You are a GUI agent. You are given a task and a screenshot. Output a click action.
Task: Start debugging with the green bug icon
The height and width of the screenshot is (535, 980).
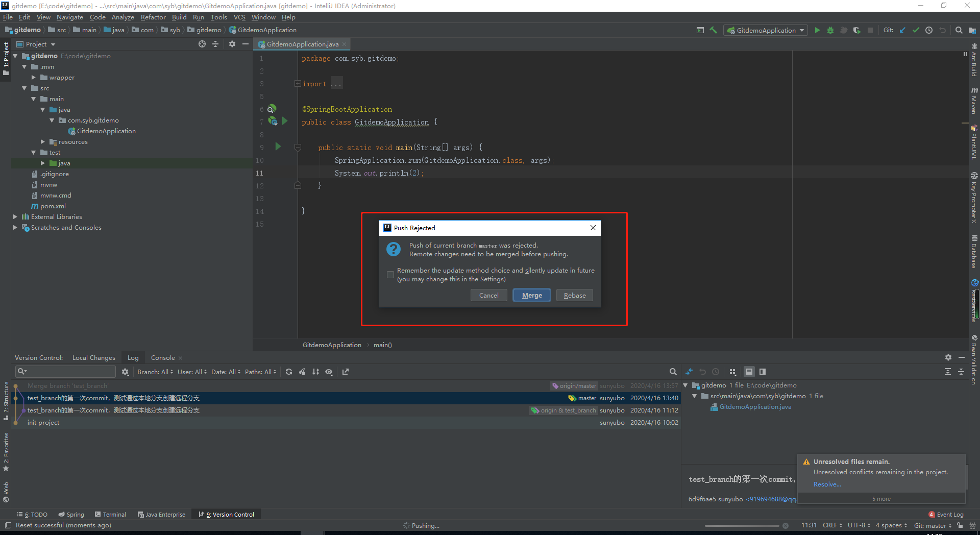pyautogui.click(x=830, y=30)
